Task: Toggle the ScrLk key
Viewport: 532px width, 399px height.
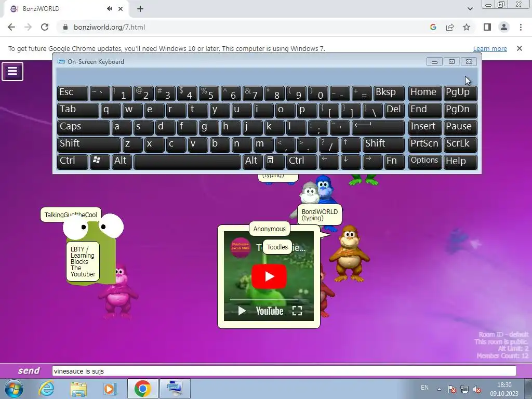Action: coord(460,144)
